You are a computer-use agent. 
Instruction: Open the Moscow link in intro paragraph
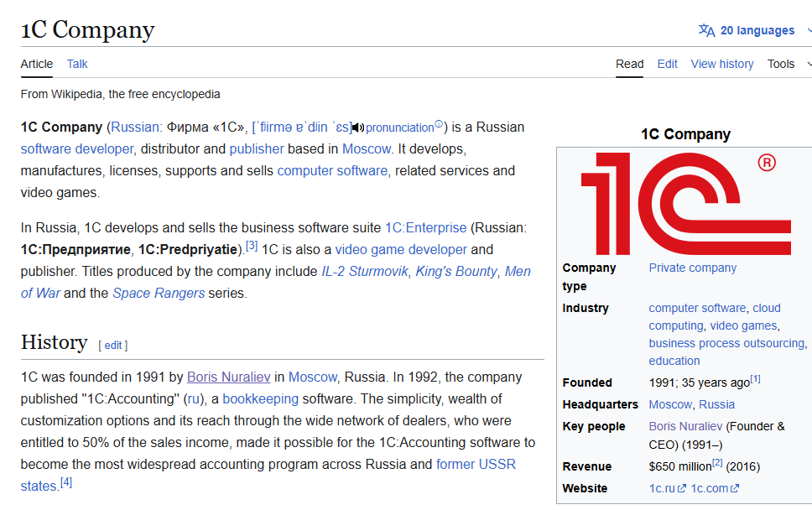click(366, 149)
